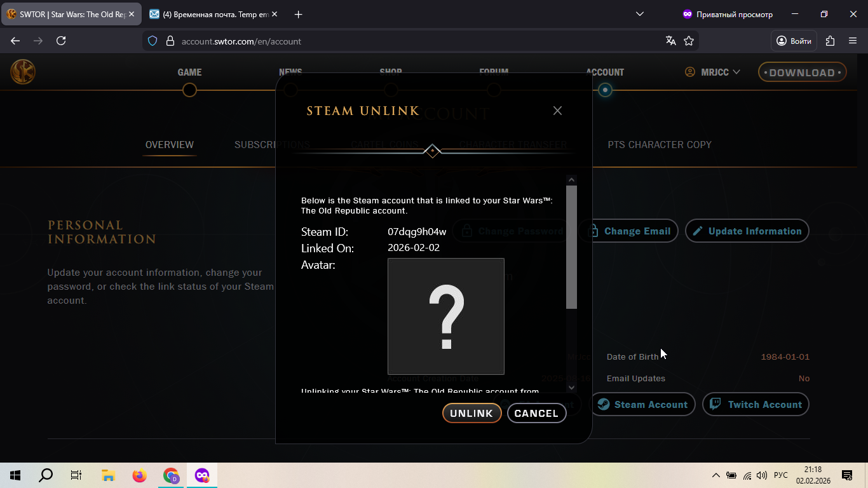Switch to the PTS CHARACTER COPY tab
The width and height of the screenshot is (868, 488).
(660, 145)
